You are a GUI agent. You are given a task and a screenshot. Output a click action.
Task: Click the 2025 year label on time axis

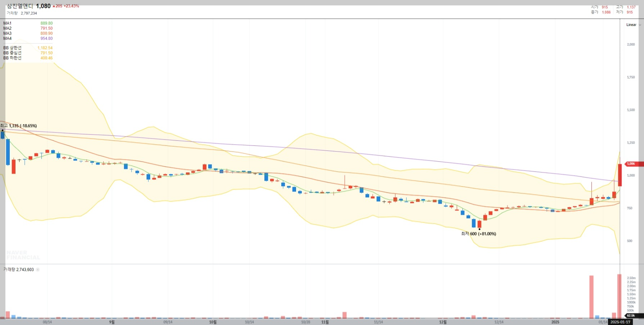(x=555, y=322)
